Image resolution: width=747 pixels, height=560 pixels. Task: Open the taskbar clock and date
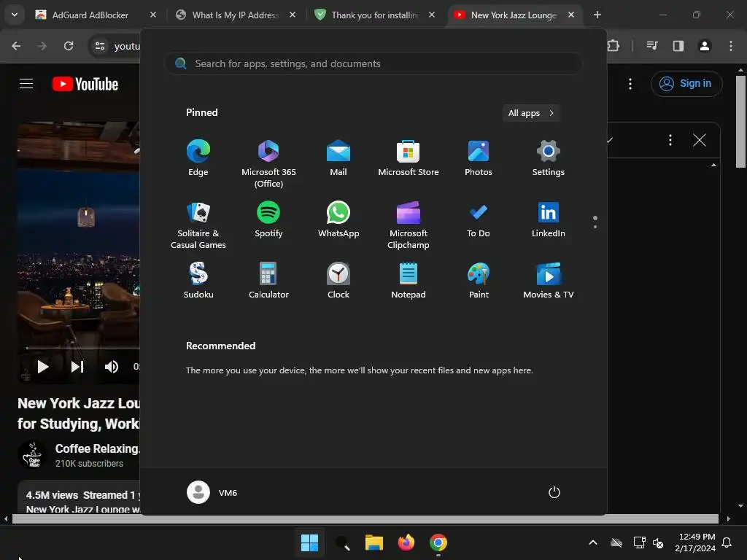pos(695,542)
